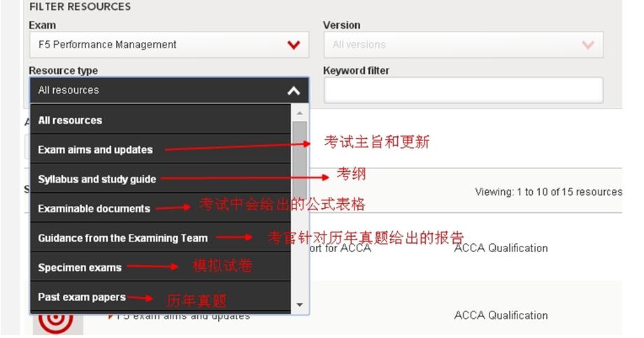Open the Exam dropdown showing F5 Performance Management
Viewport: 644px width, 338px height.
pos(169,45)
